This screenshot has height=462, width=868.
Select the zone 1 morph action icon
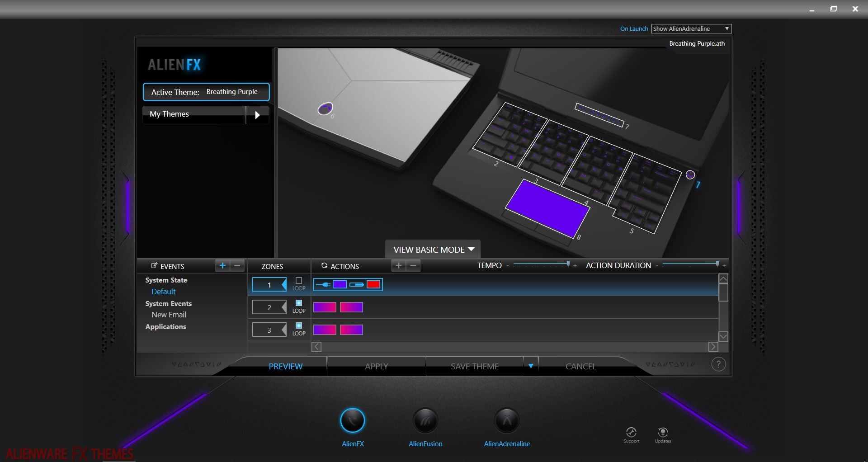(323, 285)
